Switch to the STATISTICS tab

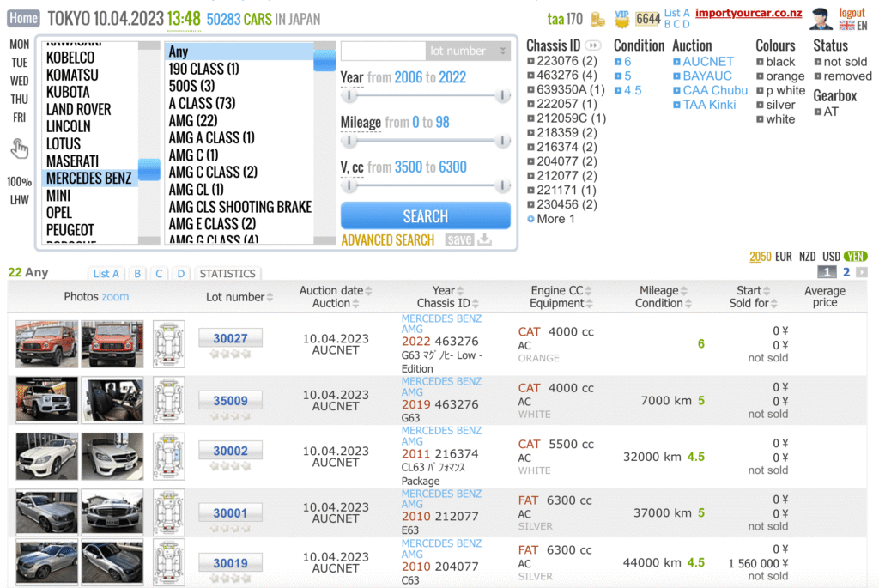point(227,274)
